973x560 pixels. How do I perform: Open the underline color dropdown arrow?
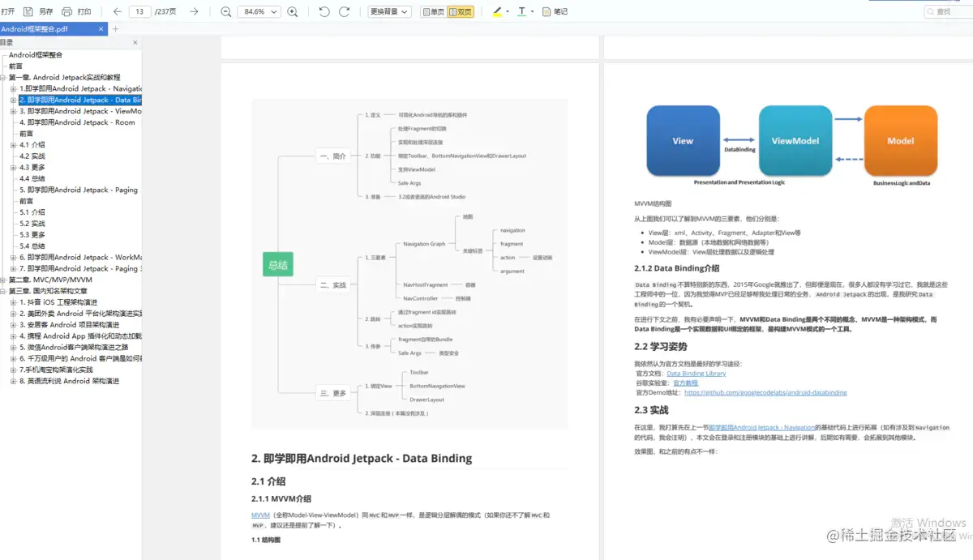[x=532, y=12]
